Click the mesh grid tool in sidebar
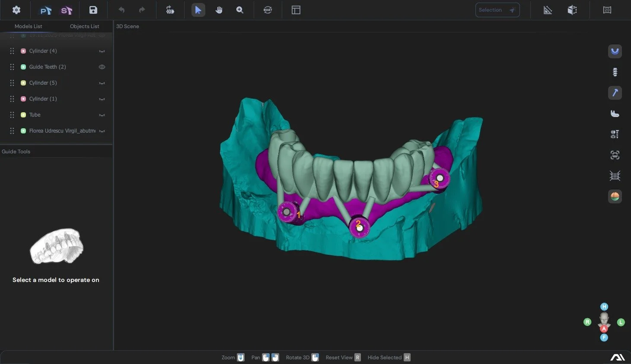The height and width of the screenshot is (364, 631). [615, 175]
